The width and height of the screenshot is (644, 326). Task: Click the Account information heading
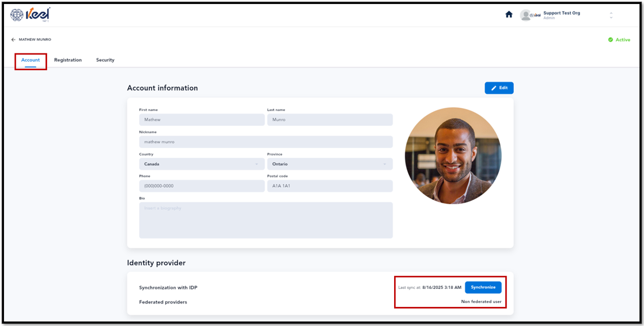pos(162,88)
